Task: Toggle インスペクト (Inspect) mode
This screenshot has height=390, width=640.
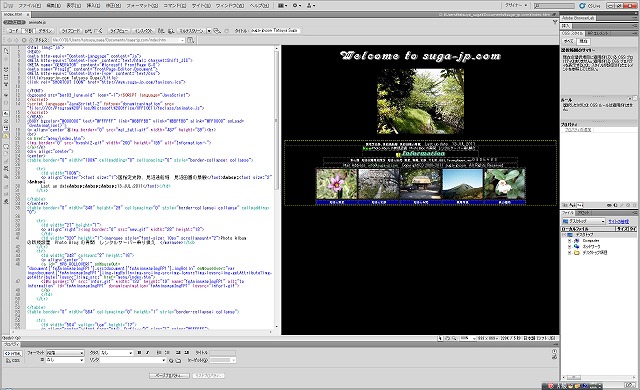Action: 144,31
